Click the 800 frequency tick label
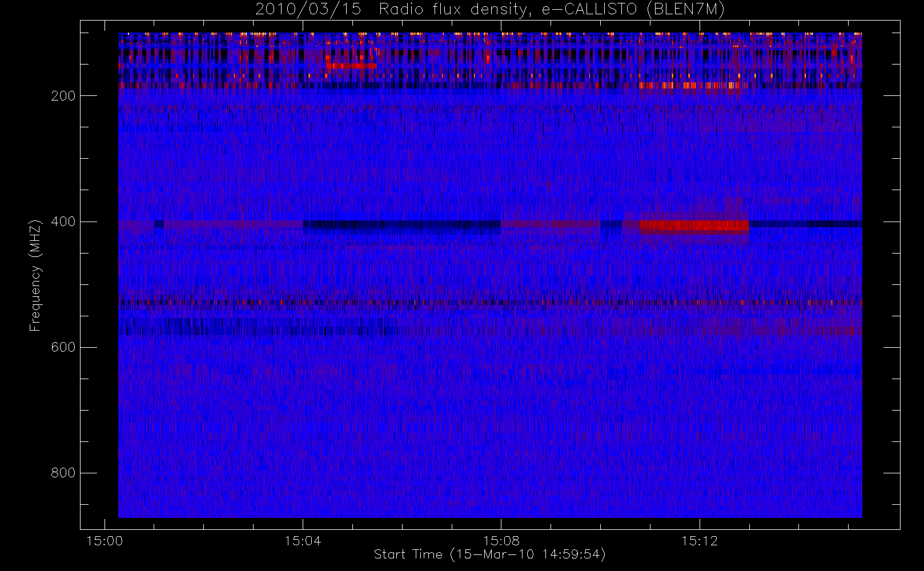This screenshot has width=924, height=571. [x=63, y=473]
